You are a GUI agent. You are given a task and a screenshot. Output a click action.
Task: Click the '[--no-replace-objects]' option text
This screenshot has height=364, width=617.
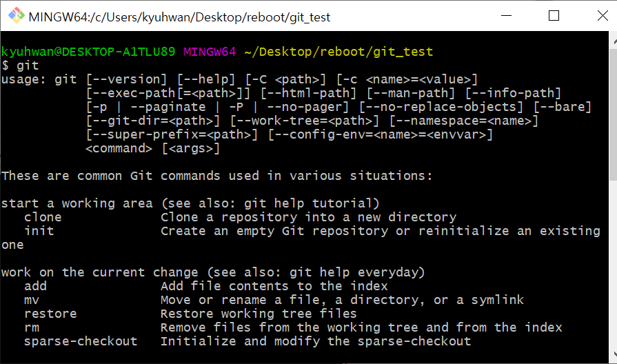441,107
